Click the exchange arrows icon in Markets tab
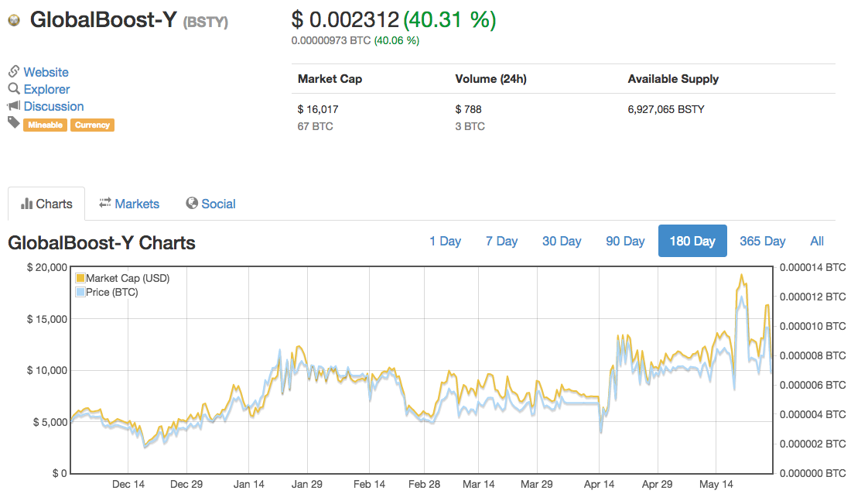Viewport: 868px width, 494px height. pos(104,203)
